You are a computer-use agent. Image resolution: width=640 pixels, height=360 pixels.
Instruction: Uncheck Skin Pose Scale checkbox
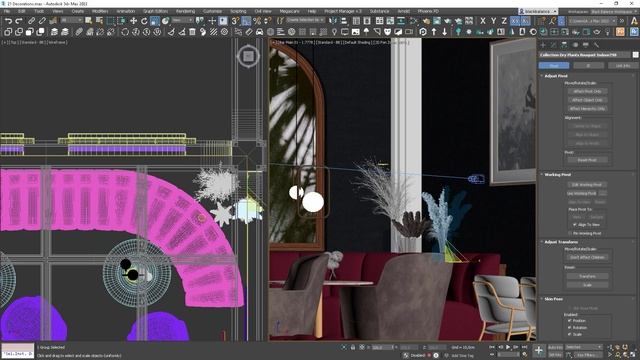pos(570,334)
